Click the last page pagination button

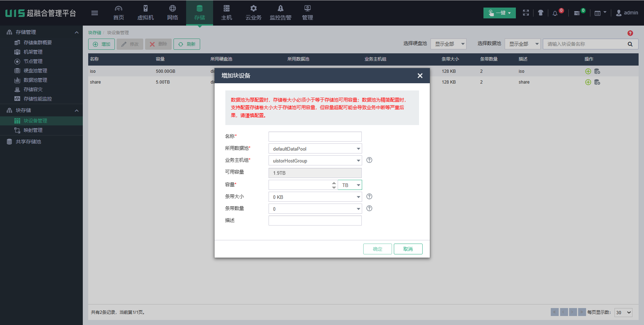point(582,312)
